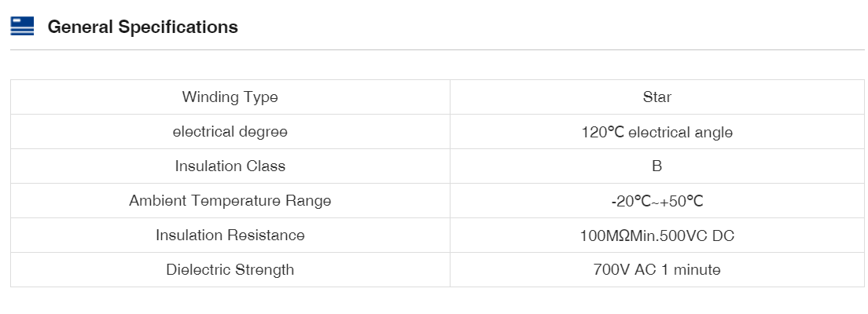The height and width of the screenshot is (314, 868).
Task: Select the "Winding Type" label cell
Action: (x=230, y=97)
